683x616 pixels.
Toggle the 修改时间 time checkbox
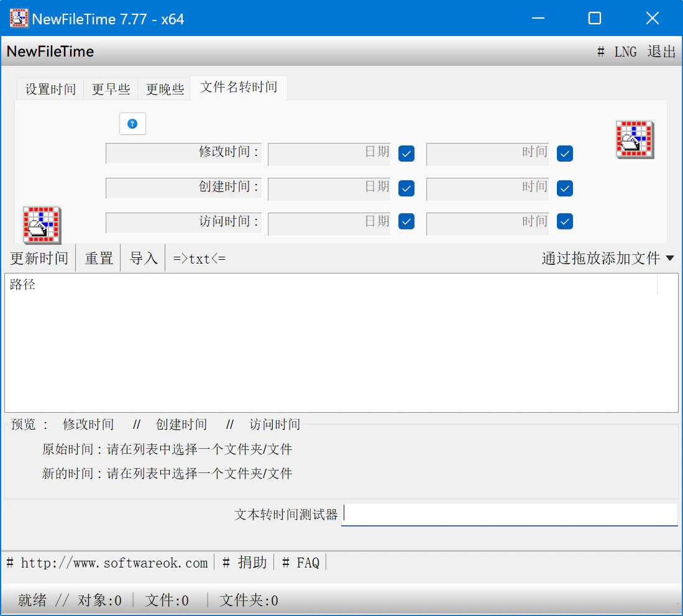point(564,154)
